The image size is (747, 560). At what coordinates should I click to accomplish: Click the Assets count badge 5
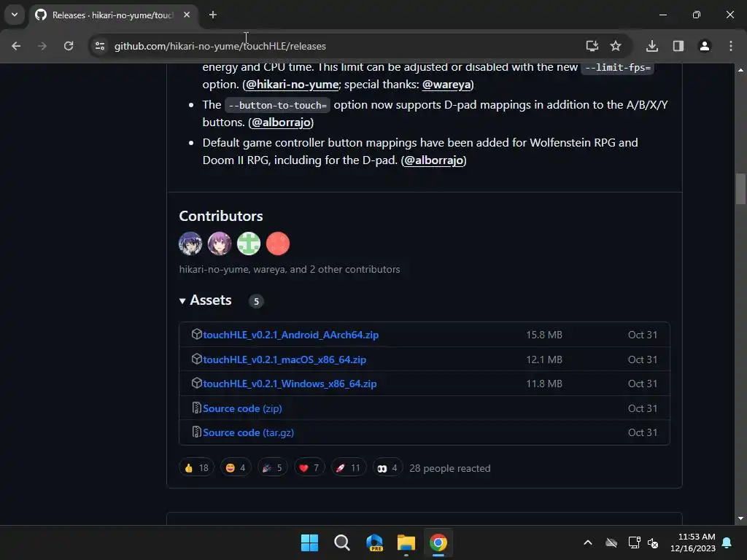tap(256, 301)
